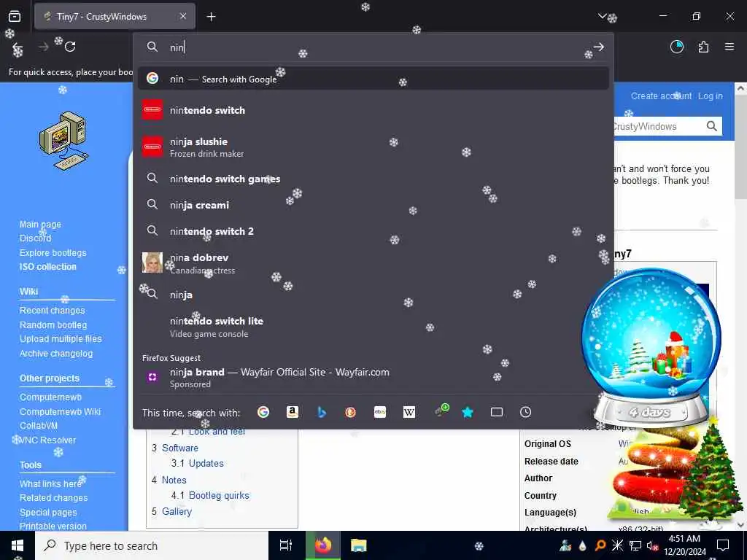
Task: Select nin — Search with Google suggestion
Action: 373,79
